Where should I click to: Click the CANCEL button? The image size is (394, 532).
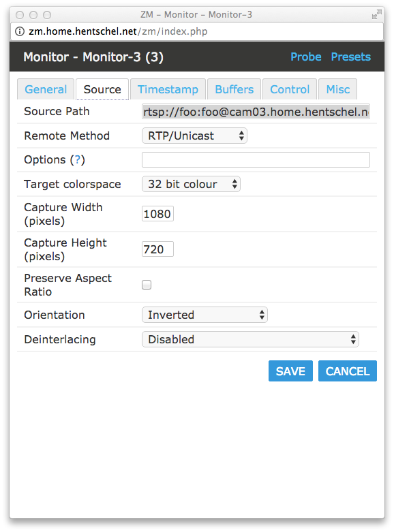coord(348,371)
